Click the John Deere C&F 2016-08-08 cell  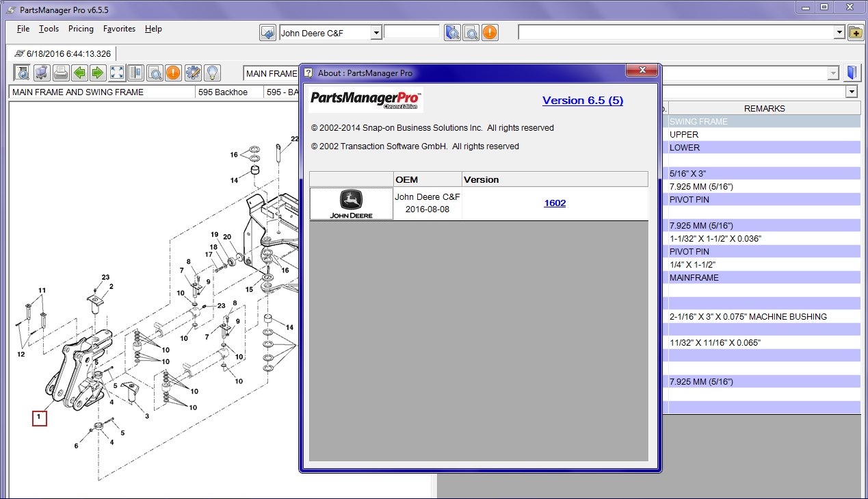[428, 203]
